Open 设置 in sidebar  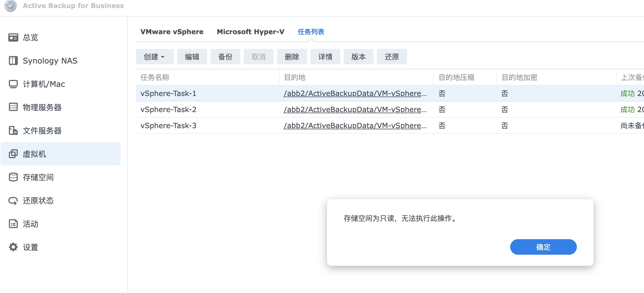point(61,247)
